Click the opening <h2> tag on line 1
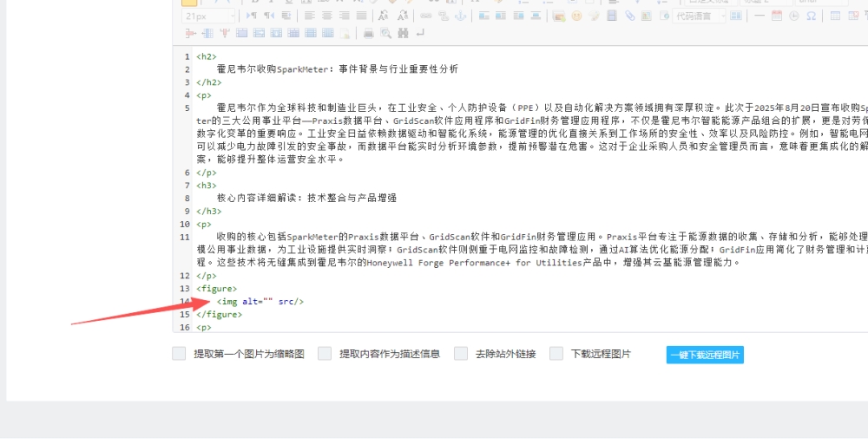 coord(206,56)
